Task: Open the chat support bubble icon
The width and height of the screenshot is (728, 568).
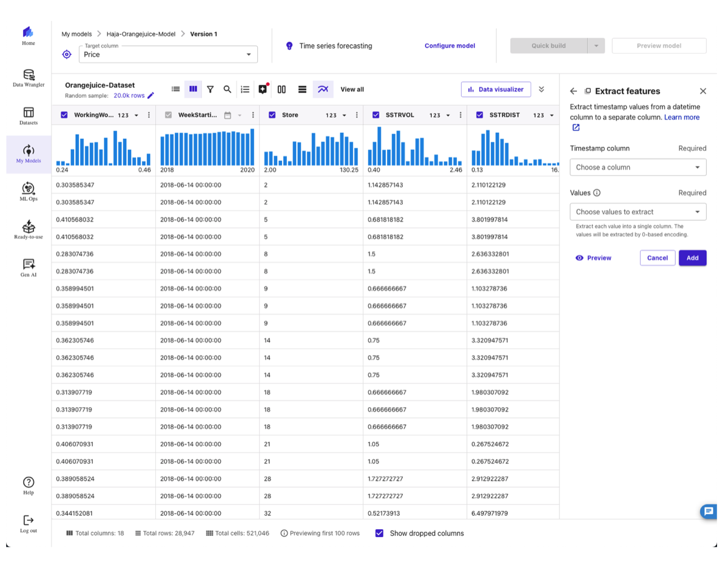Action: pyautogui.click(x=708, y=512)
